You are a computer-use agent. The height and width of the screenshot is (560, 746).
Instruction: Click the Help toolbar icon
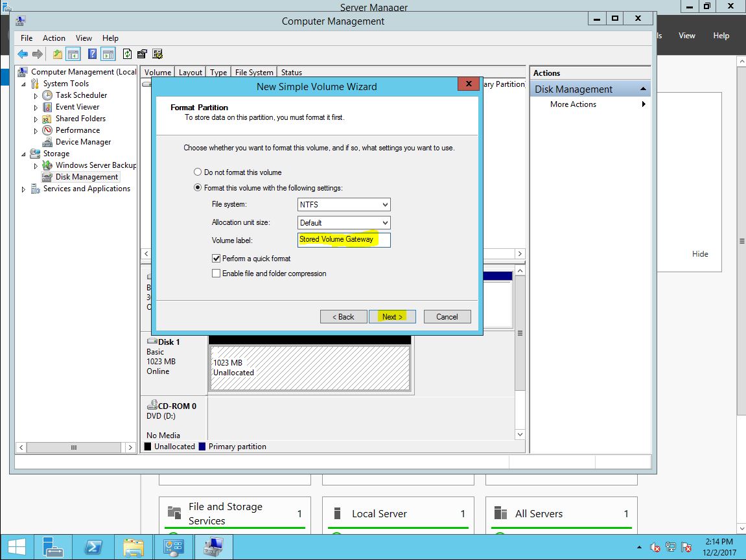pyautogui.click(x=93, y=54)
